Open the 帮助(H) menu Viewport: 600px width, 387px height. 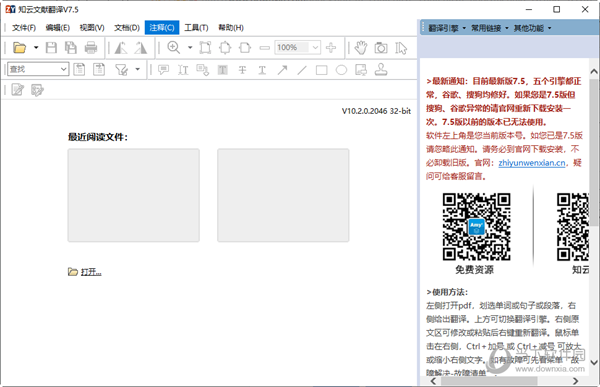coord(231,28)
